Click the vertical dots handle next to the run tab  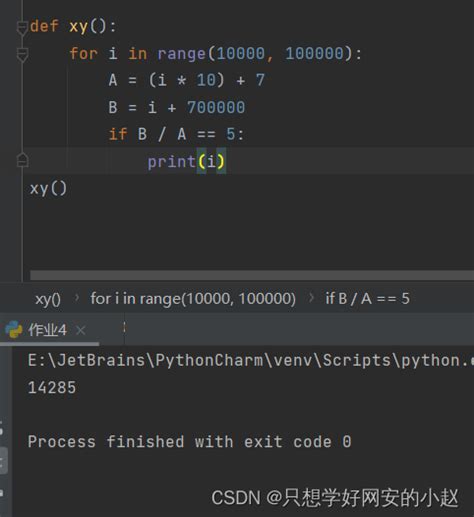tap(124, 327)
